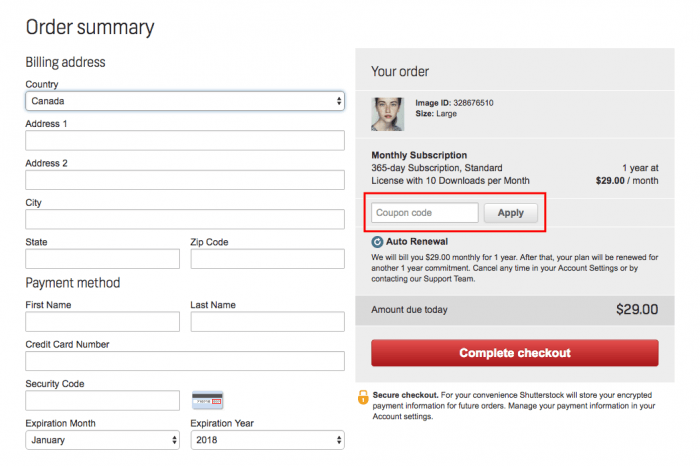
Task: Click the Zip Code input field
Action: pos(267,259)
